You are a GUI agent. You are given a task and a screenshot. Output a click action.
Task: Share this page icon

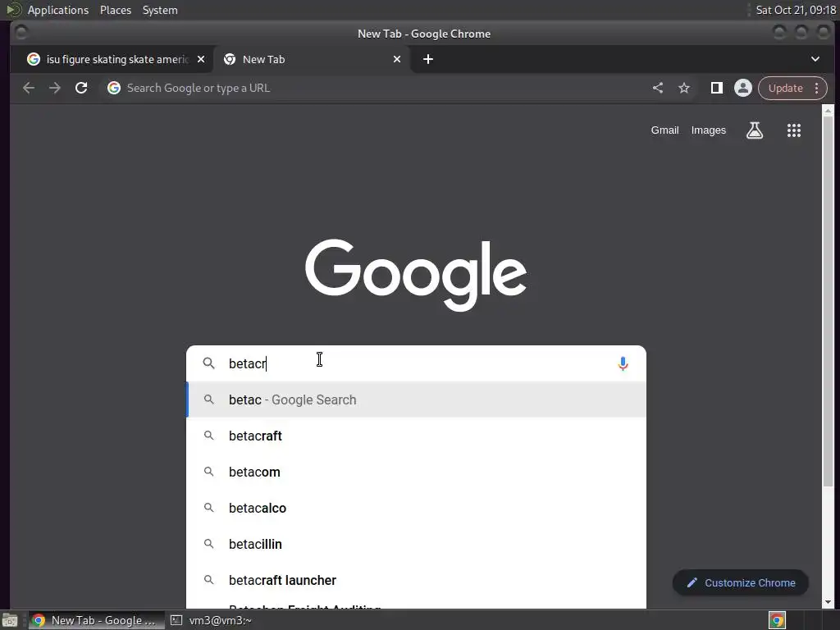[658, 88]
